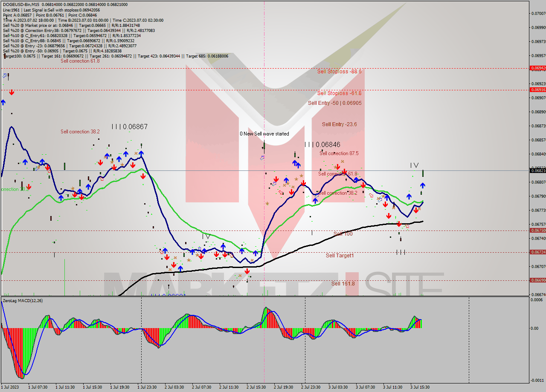546x392 pixels.
Task: Click the '3 Jul 03:30' time label
Action: tap(338, 387)
